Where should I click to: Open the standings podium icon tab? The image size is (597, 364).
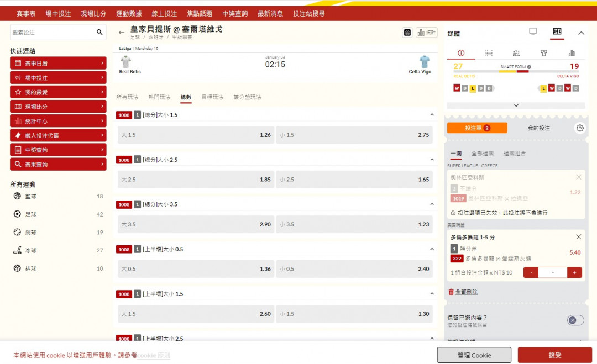point(516,53)
